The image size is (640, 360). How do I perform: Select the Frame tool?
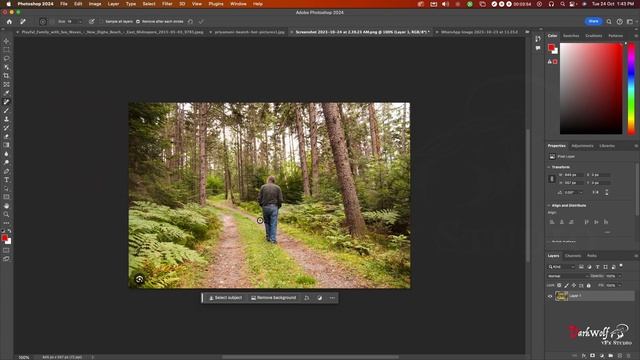pos(6,84)
